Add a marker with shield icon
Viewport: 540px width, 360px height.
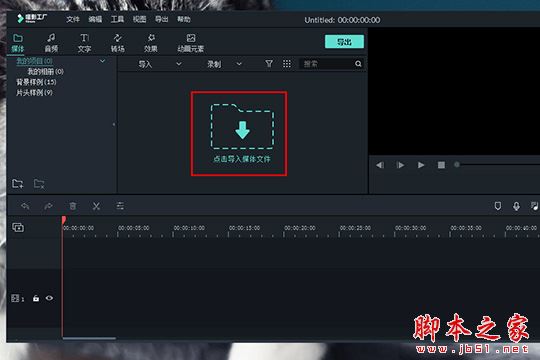coord(498,206)
